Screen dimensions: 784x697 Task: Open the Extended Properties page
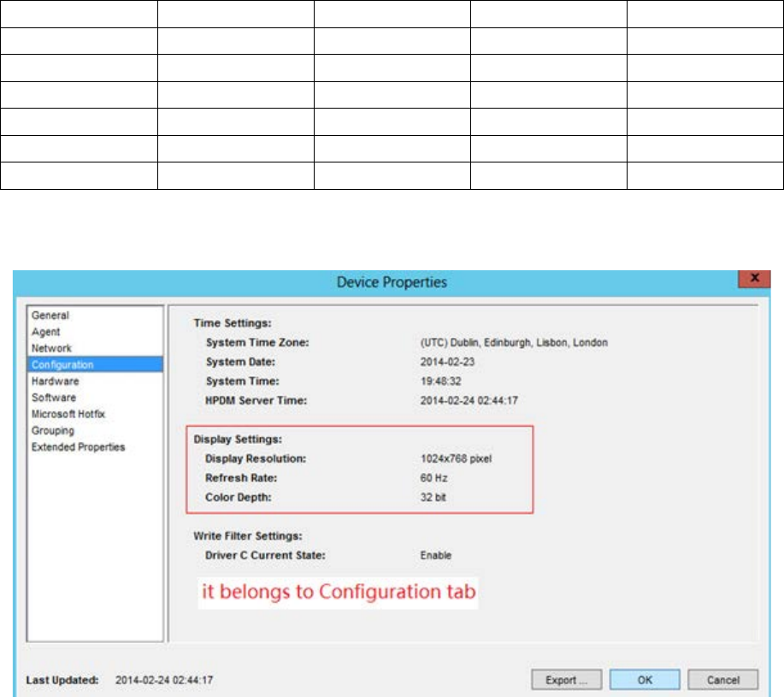[x=78, y=446]
